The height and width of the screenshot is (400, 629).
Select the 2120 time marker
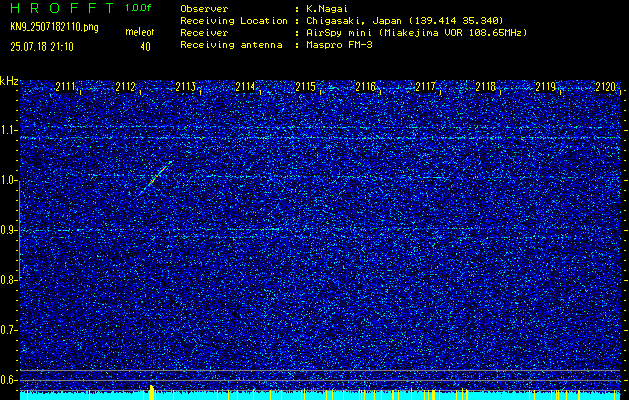point(605,87)
